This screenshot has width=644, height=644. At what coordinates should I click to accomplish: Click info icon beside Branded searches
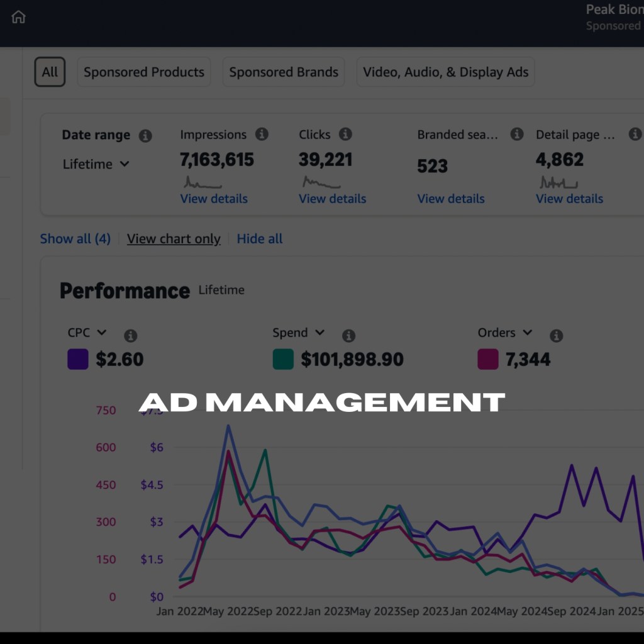point(517,134)
